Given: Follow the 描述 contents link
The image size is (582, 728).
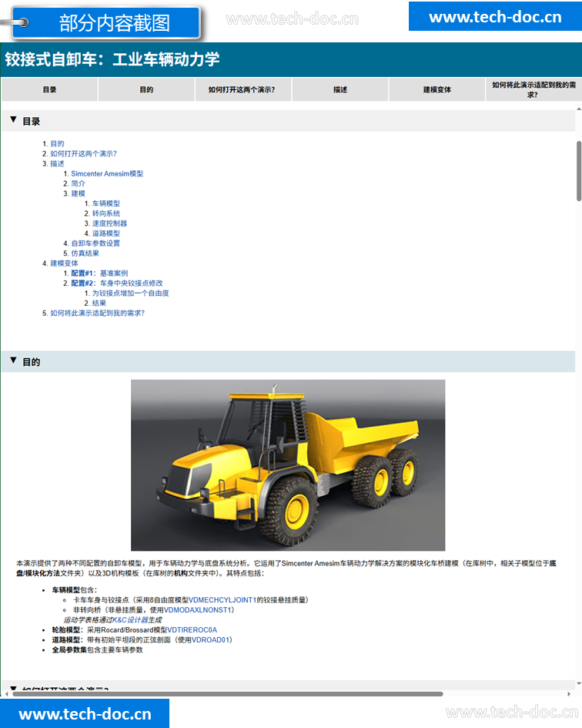Looking at the screenshot, I should coord(57,164).
